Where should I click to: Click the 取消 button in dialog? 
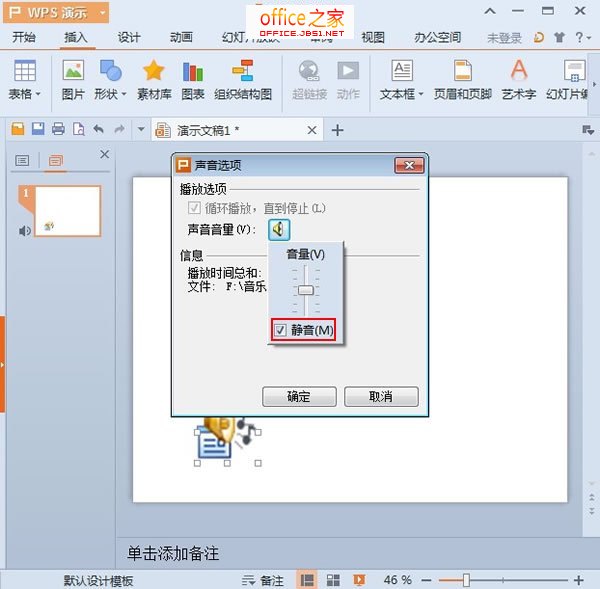381,396
